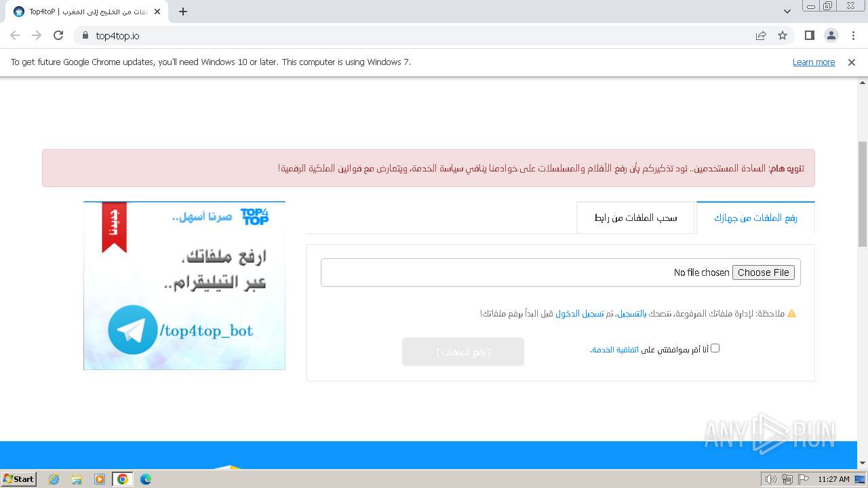
Task: Select the 'رفع الملفات من جهازك' tab
Action: (755, 218)
